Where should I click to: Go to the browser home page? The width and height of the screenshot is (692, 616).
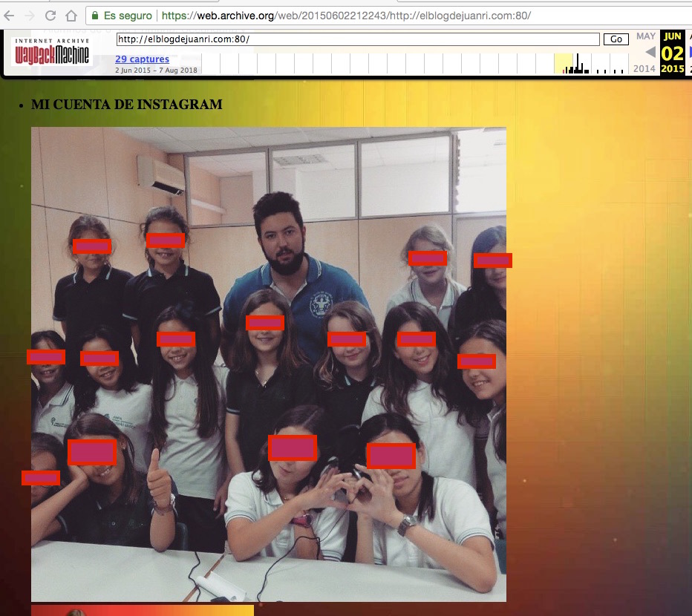click(x=71, y=16)
